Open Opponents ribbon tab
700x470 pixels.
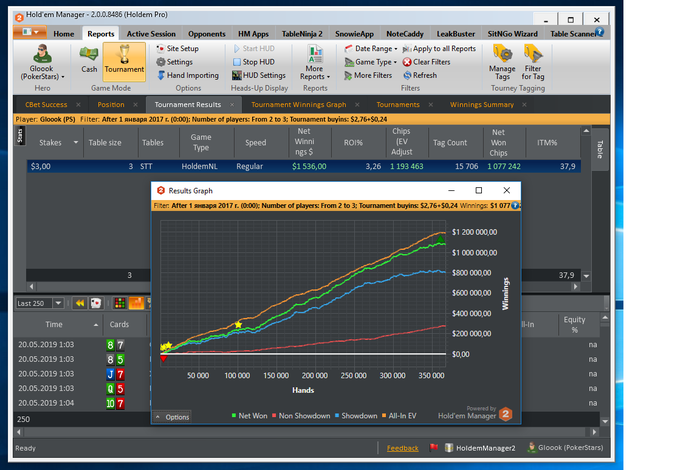[x=207, y=33]
